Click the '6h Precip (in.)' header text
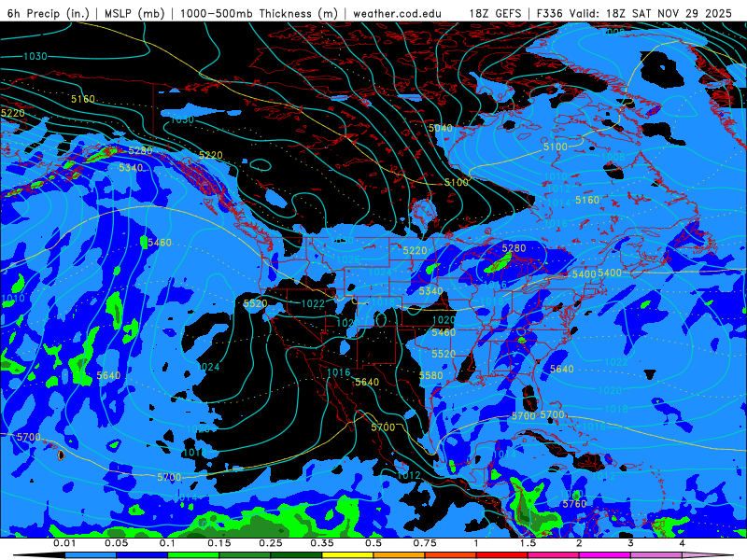Image resolution: width=747 pixels, height=560 pixels. pos(49,13)
